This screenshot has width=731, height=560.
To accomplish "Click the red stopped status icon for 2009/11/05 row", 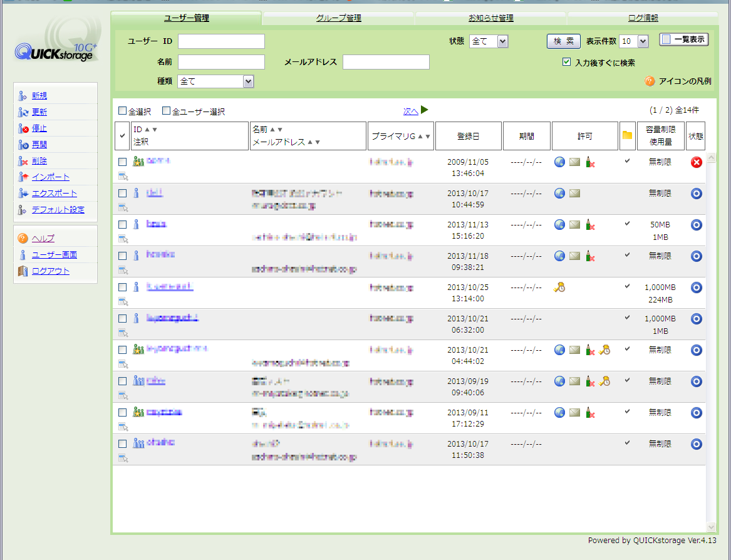I will (696, 162).
